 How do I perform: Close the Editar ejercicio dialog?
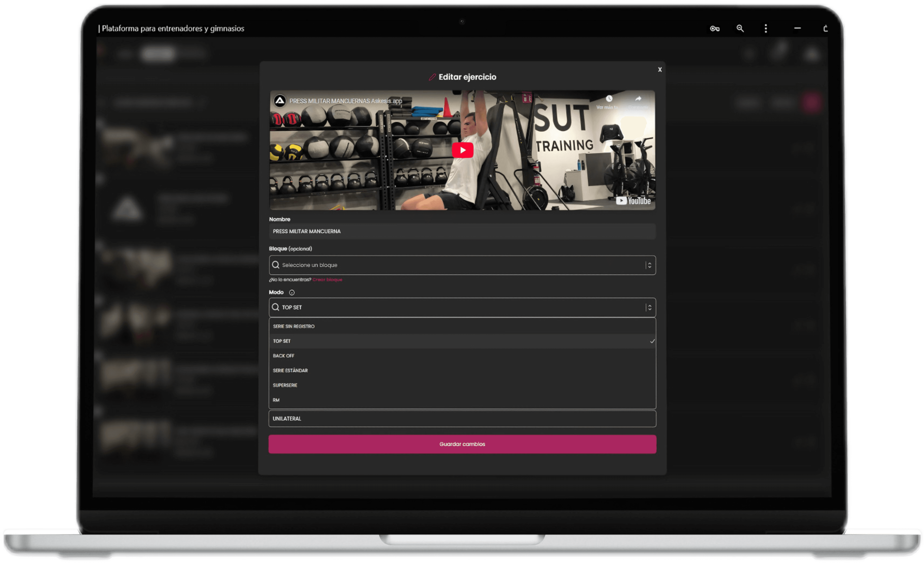[x=660, y=70]
